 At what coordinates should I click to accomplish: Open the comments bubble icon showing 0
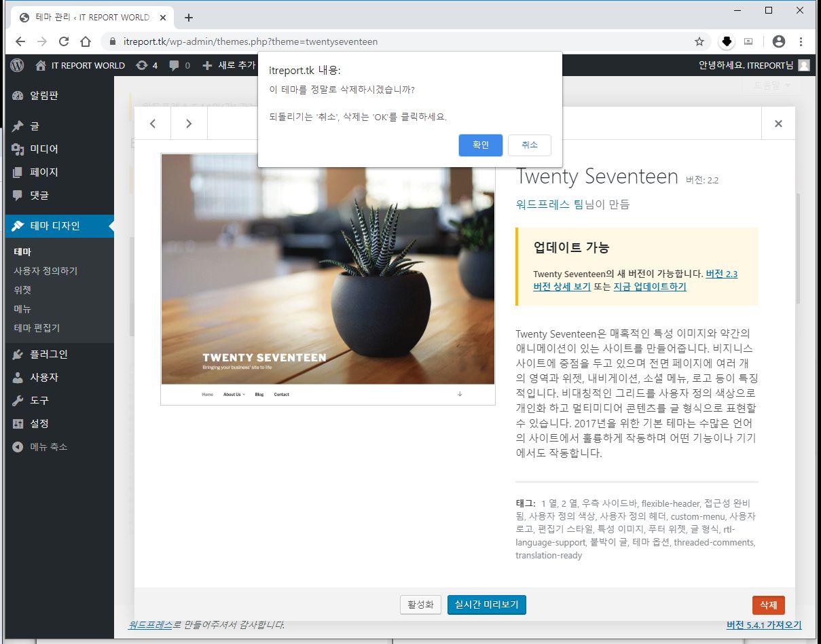175,65
